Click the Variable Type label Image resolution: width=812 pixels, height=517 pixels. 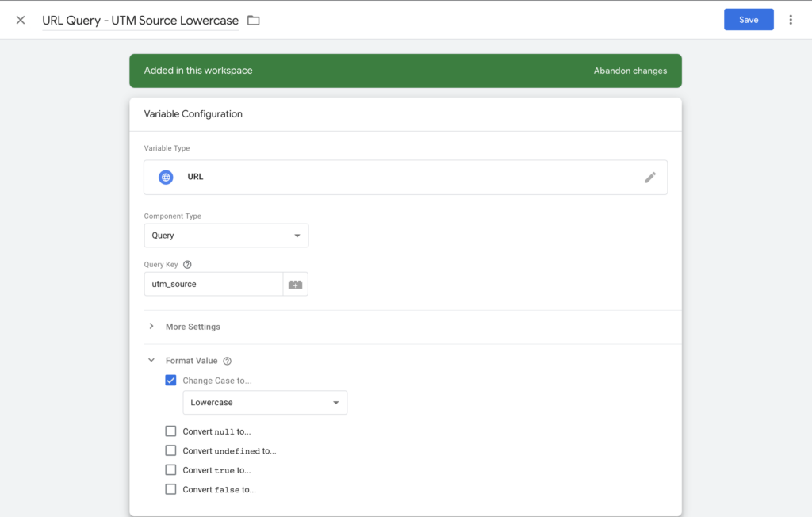(167, 148)
